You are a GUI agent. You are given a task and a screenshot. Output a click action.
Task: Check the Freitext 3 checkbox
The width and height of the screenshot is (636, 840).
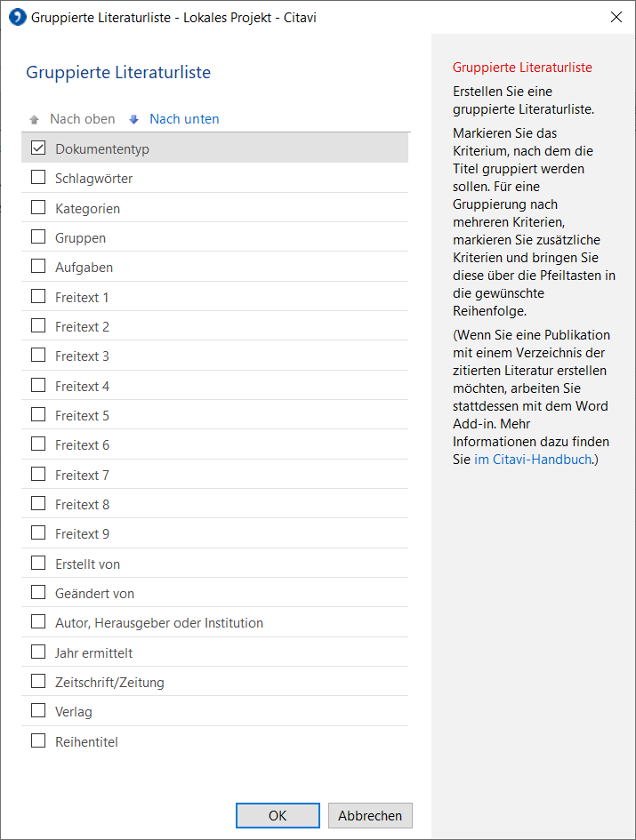38,356
